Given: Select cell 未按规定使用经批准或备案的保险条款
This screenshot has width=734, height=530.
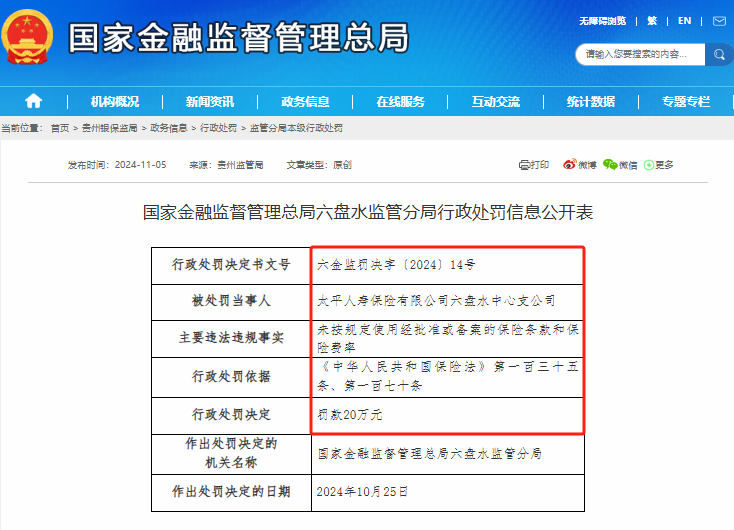Looking at the screenshot, I should click(448, 339).
